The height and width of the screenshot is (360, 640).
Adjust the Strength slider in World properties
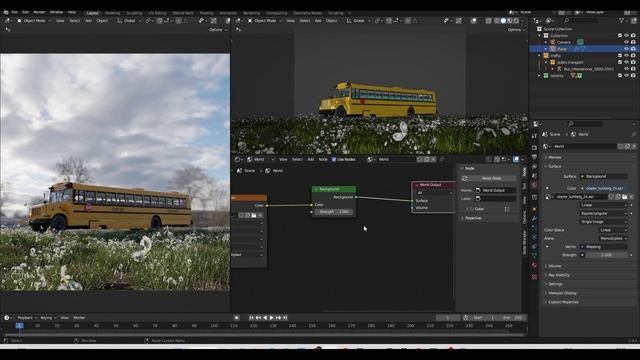pos(607,255)
